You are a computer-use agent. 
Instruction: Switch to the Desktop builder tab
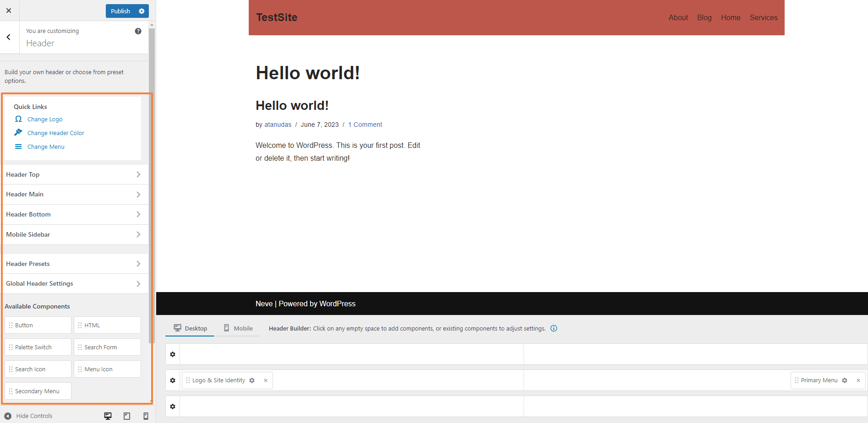(190, 328)
